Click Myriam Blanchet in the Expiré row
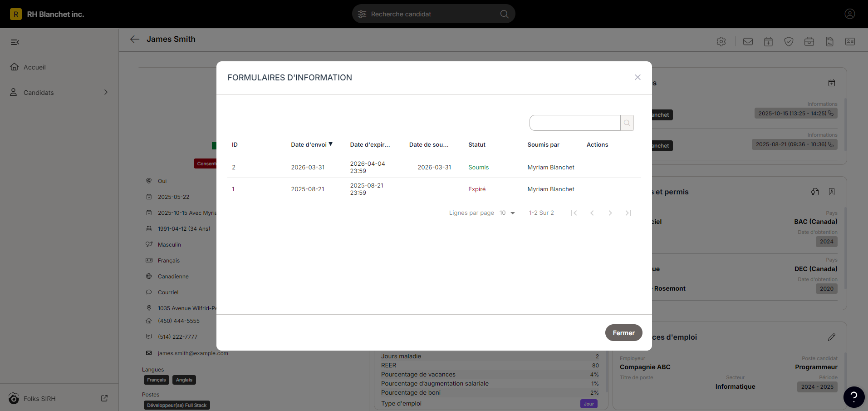Viewport: 868px width, 411px height. [551, 189]
